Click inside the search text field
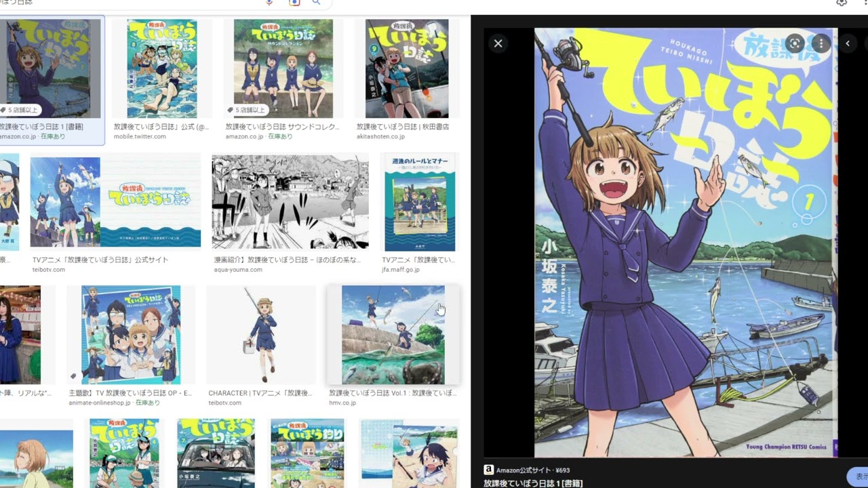This screenshot has height=488, width=868. click(136, 3)
